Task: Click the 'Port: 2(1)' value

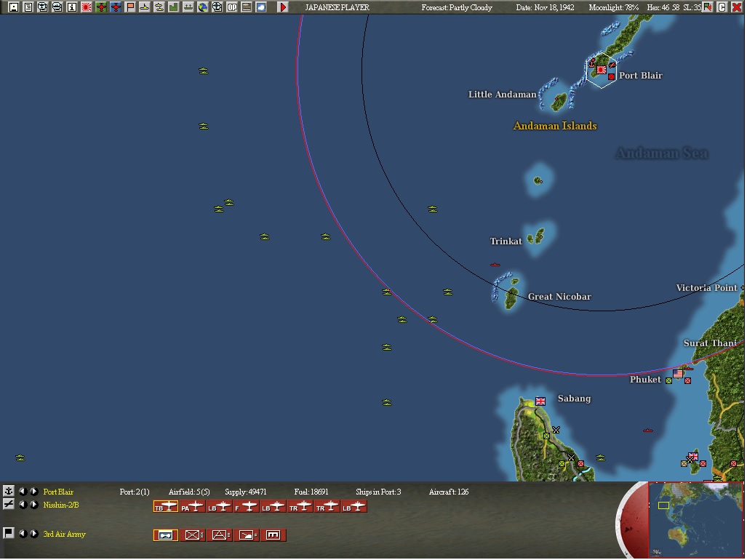Action: point(135,492)
